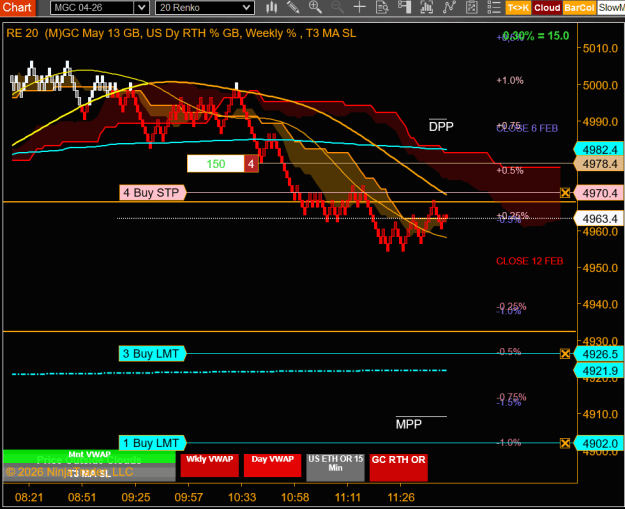This screenshot has width=625, height=509.
Task: Select the drawing tools pencil icon
Action: click(293, 7)
